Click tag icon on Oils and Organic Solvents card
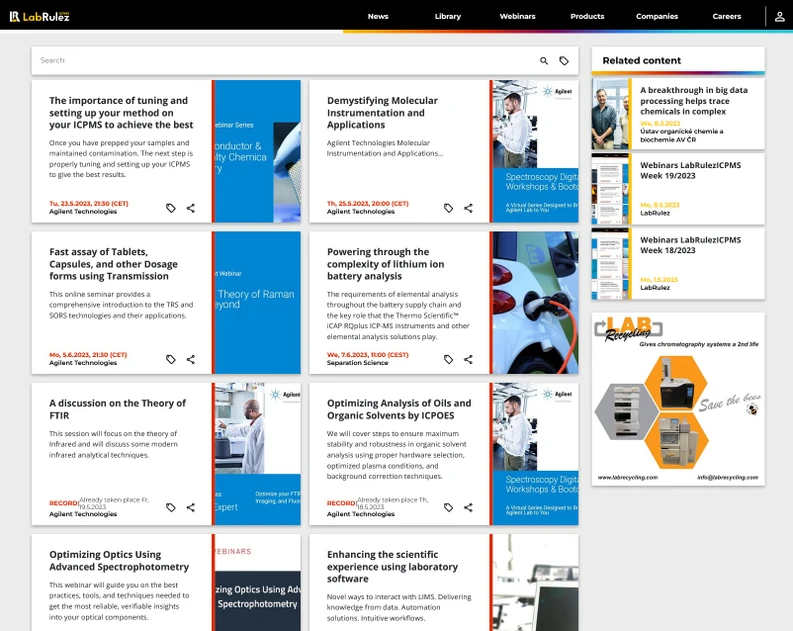793x631 pixels. click(x=449, y=507)
